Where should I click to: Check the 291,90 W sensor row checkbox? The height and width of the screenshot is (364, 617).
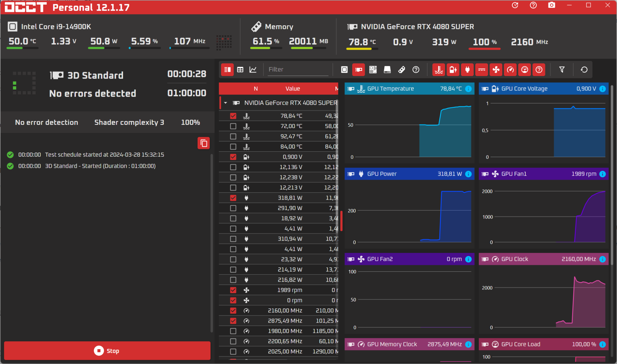(233, 208)
